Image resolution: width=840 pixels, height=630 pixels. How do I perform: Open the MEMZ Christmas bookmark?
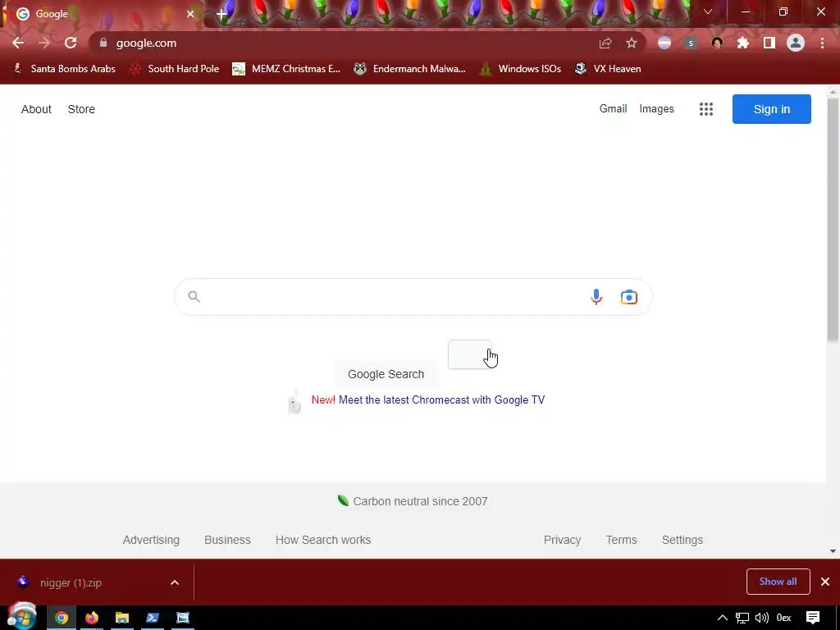[286, 69]
